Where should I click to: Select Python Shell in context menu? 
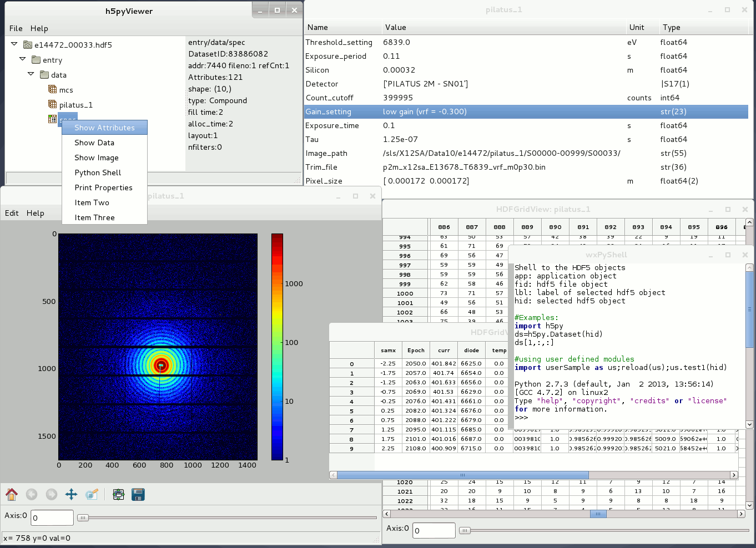(x=98, y=172)
